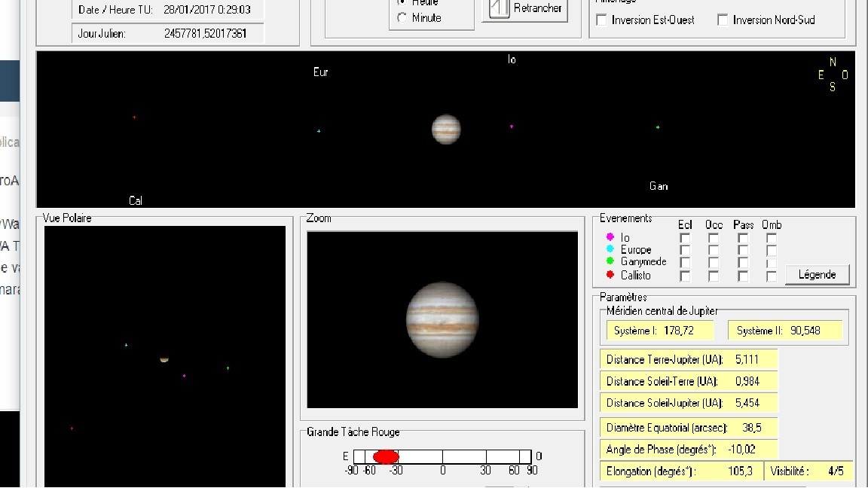This screenshot has width=868, height=488.
Task: Click the Omb column header in Evenements
Action: (x=772, y=224)
